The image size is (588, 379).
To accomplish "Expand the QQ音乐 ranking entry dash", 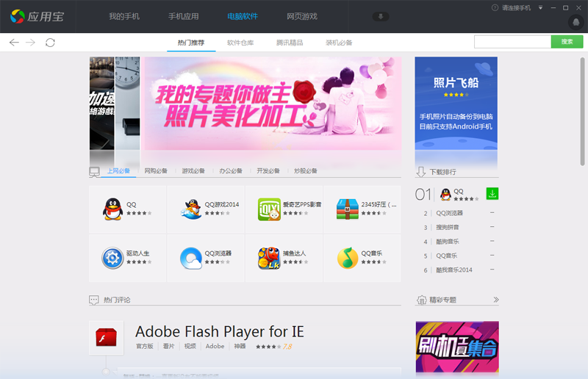I will (492, 256).
